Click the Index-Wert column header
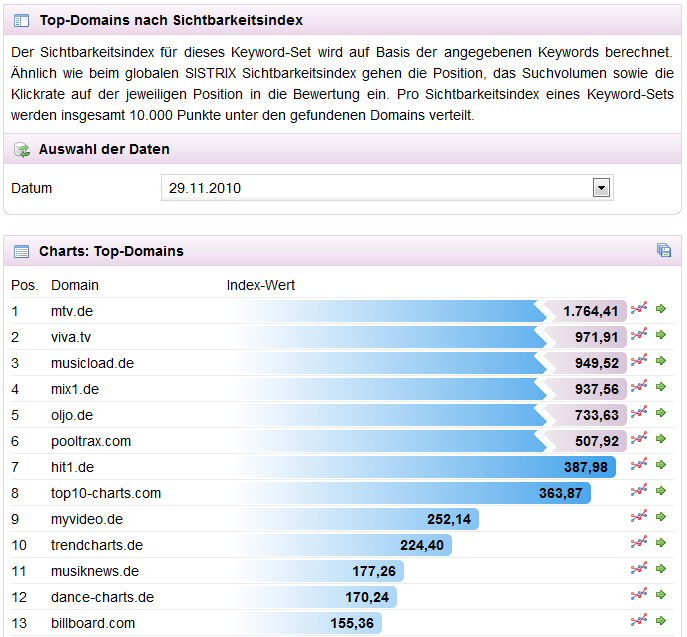Image resolution: width=687 pixels, height=637 pixels. point(261,285)
